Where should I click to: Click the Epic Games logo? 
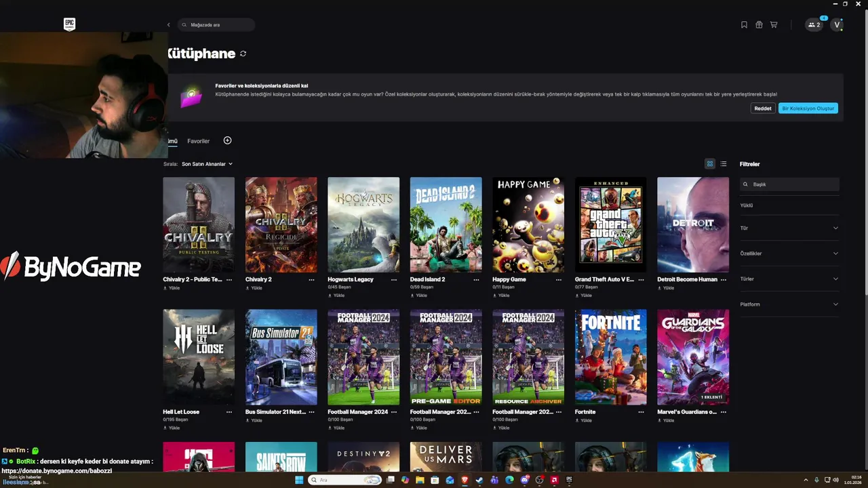tap(69, 24)
